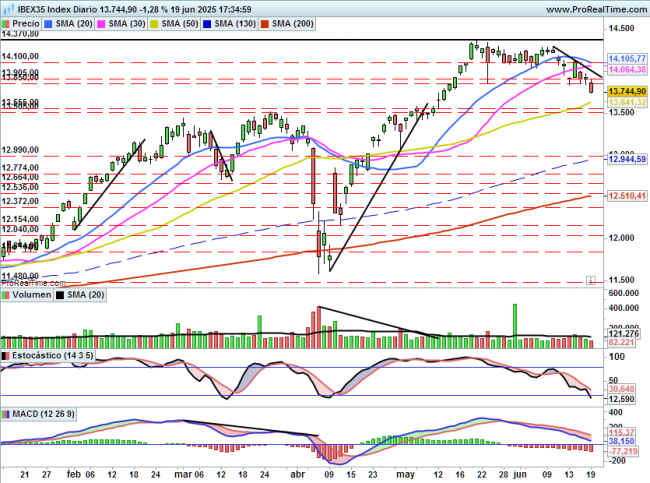Click the 400.000 volume axis label
650x483 pixels.
click(623, 308)
